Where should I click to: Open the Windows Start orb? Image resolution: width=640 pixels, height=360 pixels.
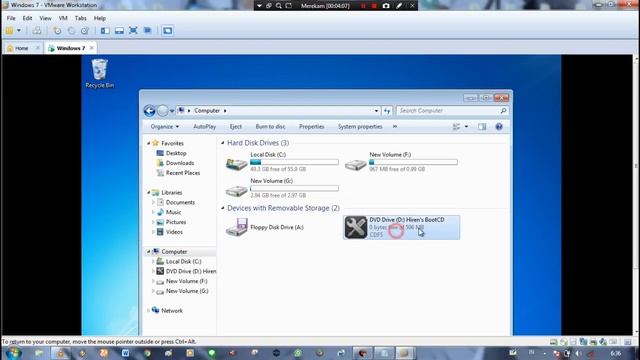(x=14, y=353)
